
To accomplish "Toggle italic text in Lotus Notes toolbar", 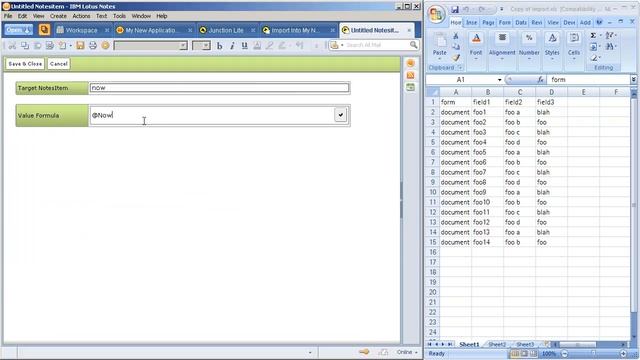I will point(232,46).
